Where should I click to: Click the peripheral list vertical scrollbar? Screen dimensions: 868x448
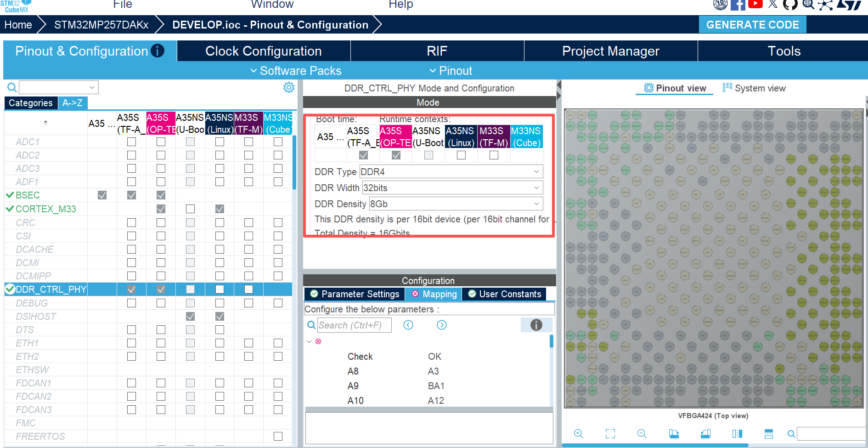click(x=294, y=163)
